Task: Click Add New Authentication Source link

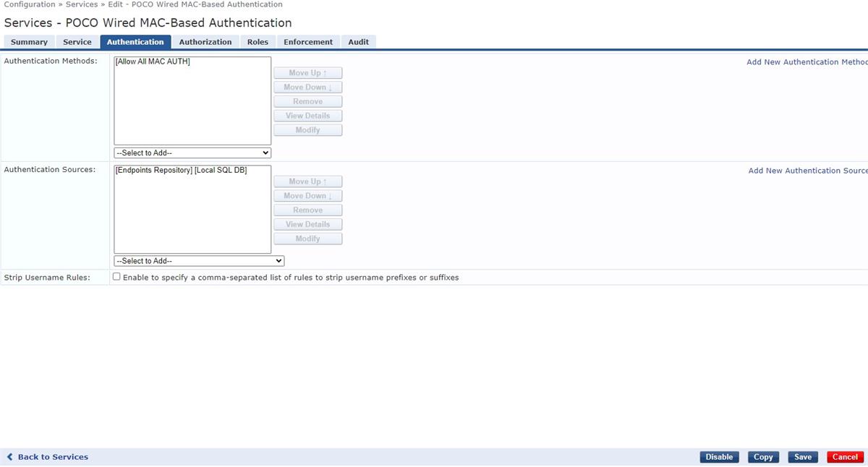Action: tap(808, 171)
